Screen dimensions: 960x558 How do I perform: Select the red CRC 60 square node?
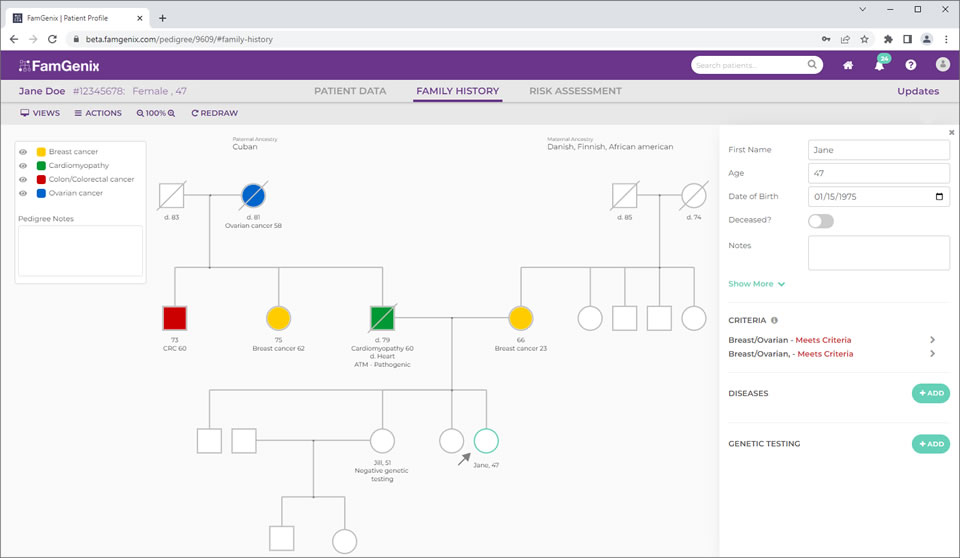coord(174,319)
